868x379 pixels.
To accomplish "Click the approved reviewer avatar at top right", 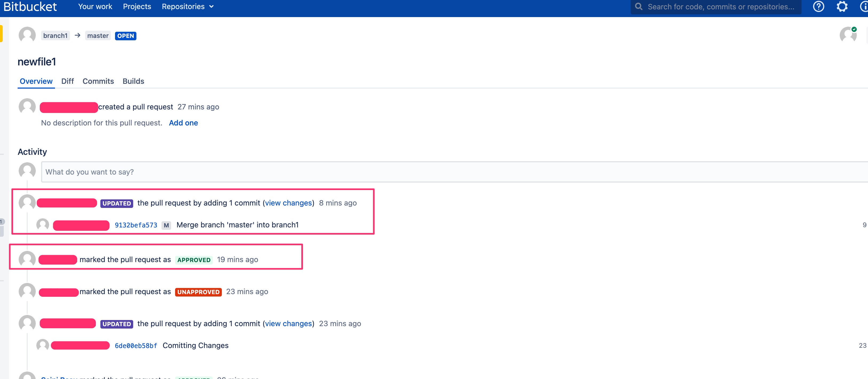I will pyautogui.click(x=848, y=35).
